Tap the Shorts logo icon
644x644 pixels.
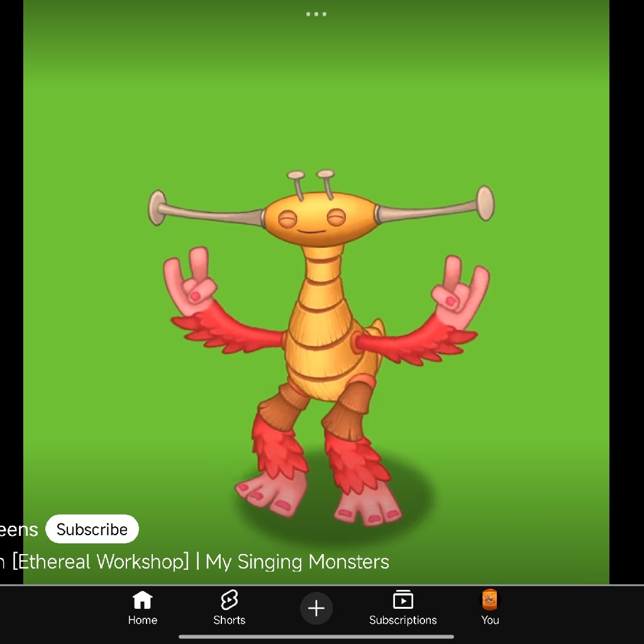pos(229,599)
